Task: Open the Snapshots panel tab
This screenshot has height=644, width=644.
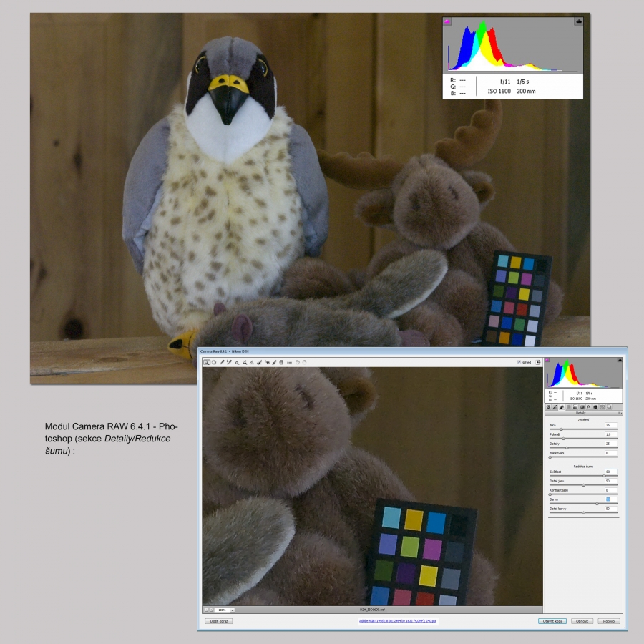Action: click(x=609, y=407)
